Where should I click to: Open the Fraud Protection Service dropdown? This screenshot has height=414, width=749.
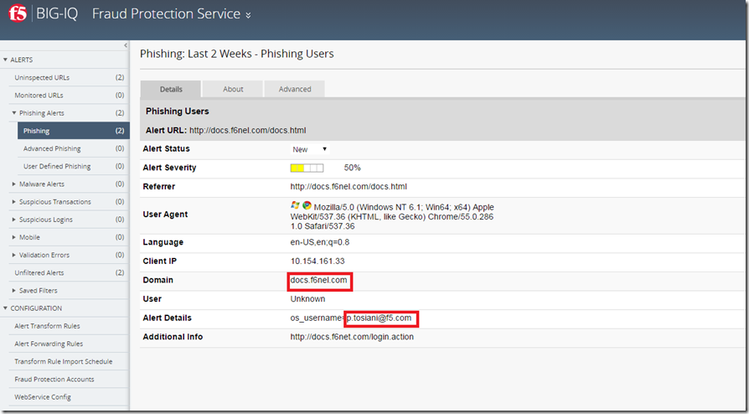click(248, 15)
